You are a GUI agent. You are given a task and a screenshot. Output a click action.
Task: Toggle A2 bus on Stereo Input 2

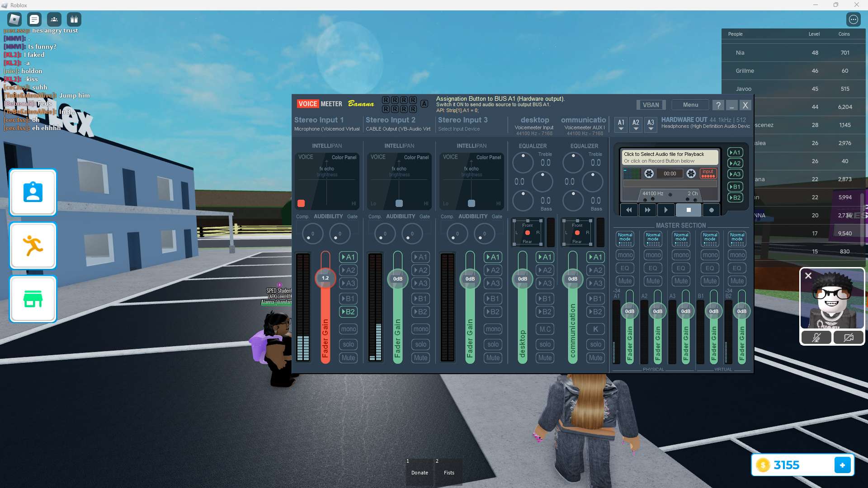[421, 270]
